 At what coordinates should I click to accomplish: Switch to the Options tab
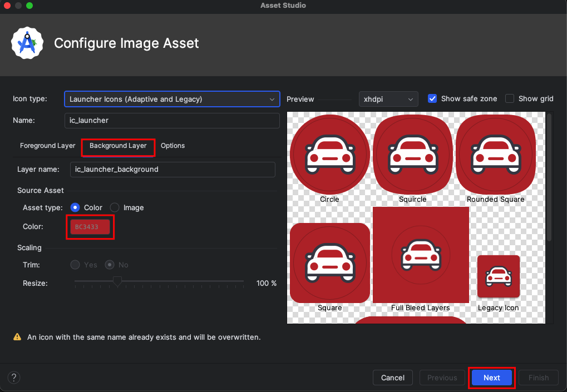(173, 146)
